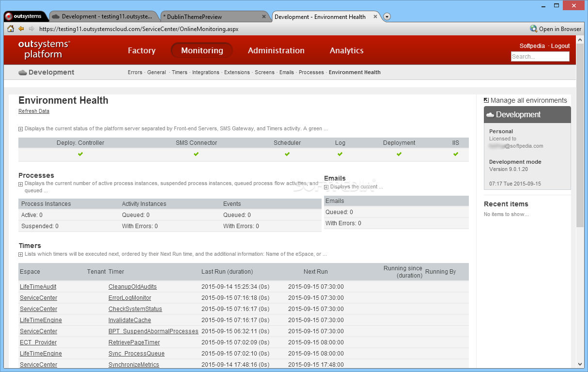Image resolution: width=588 pixels, height=372 pixels.
Task: Go back with the left arrow icon
Action: (21, 29)
